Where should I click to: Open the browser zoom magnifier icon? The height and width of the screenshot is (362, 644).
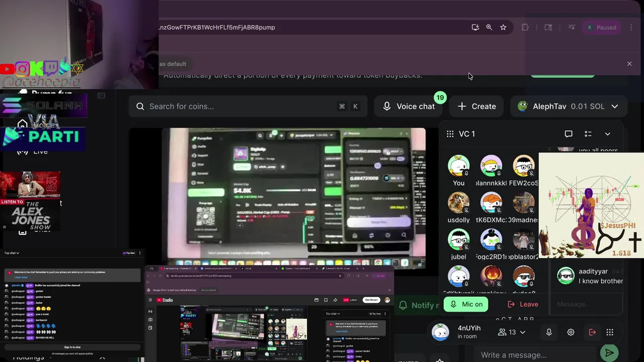pyautogui.click(x=489, y=27)
